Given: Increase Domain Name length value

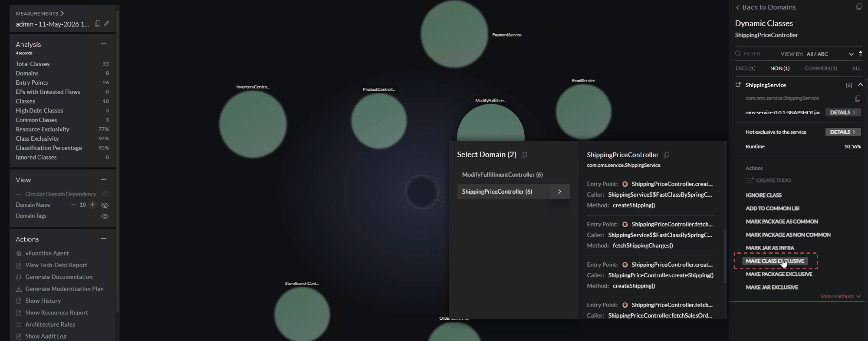Looking at the screenshot, I should tap(92, 205).
